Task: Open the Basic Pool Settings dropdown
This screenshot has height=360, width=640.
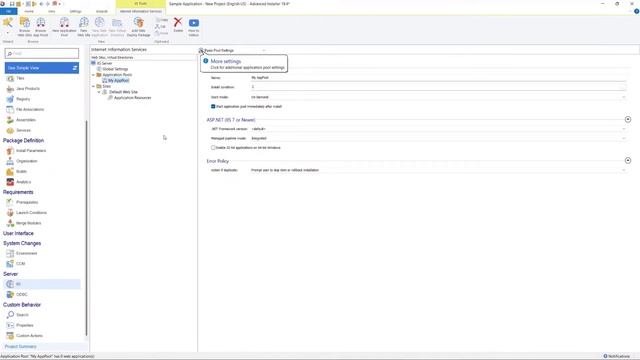Action: tap(233, 51)
